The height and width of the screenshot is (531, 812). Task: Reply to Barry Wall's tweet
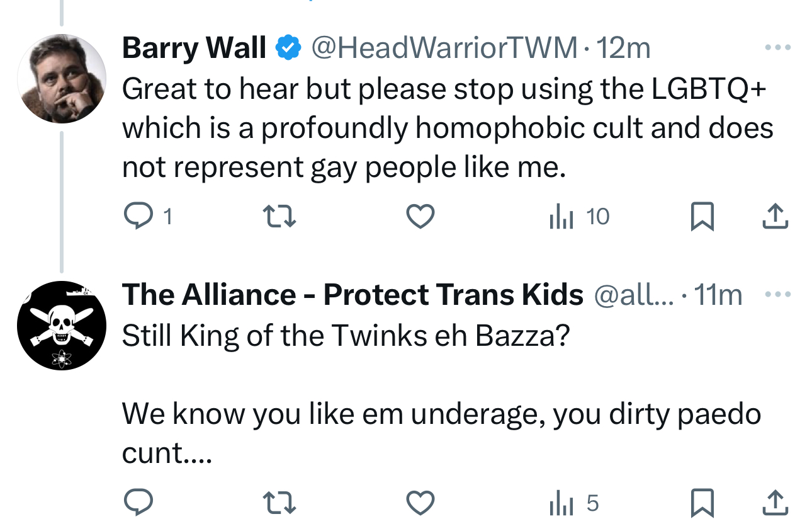point(137,217)
